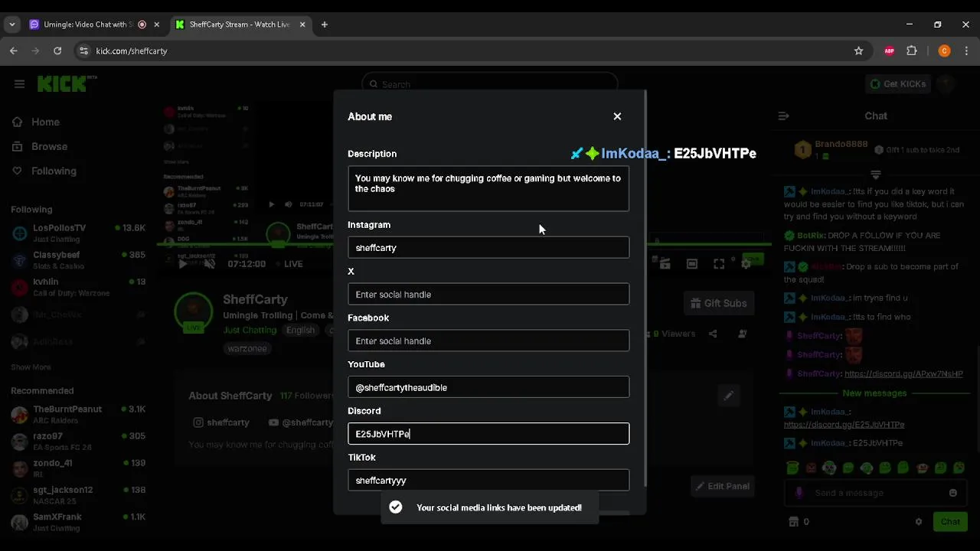Open TheBurntPeanut recommended channel
The width and height of the screenshot is (980, 551).
pyautogui.click(x=77, y=414)
